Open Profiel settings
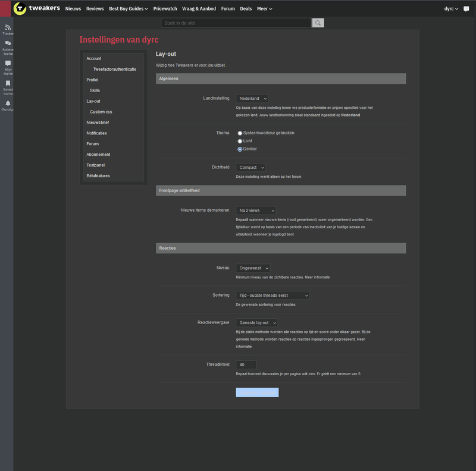Image resolution: width=476 pixels, height=471 pixels. (x=92, y=80)
